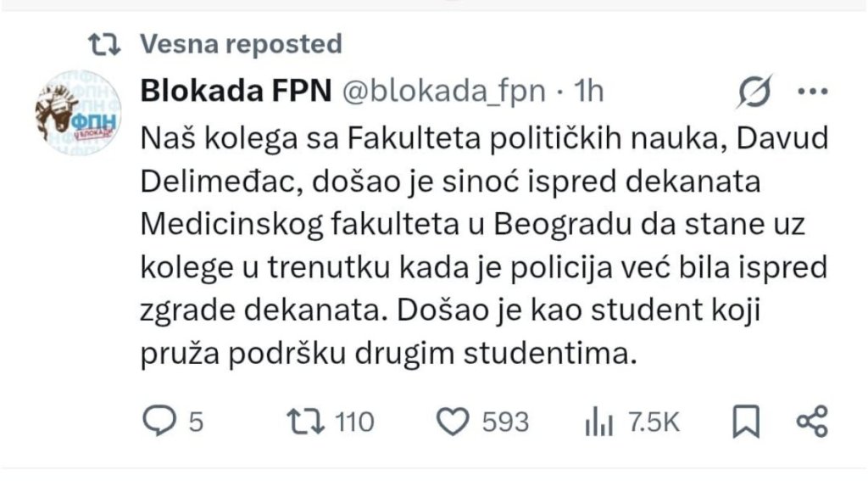868x481 pixels.
Task: Click the 1h timestamp of the post
Action: 588,91
